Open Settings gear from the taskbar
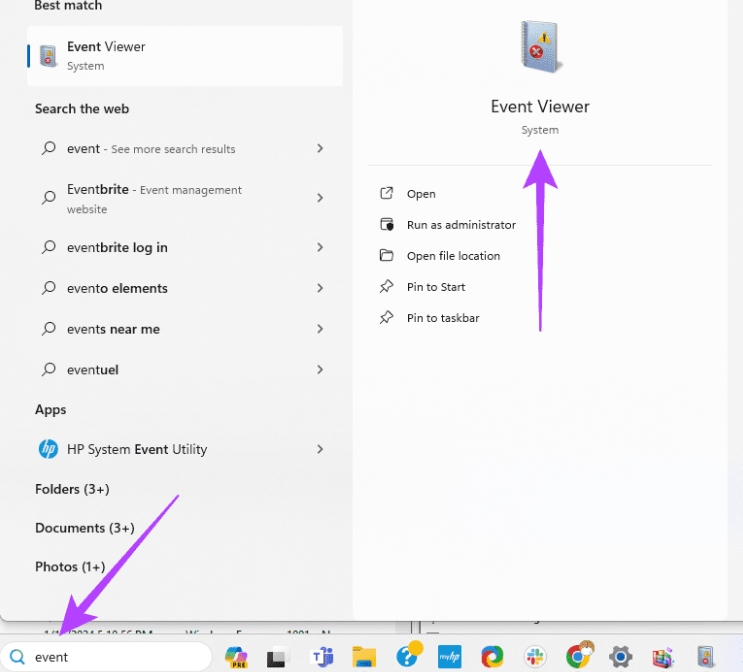 tap(620, 657)
